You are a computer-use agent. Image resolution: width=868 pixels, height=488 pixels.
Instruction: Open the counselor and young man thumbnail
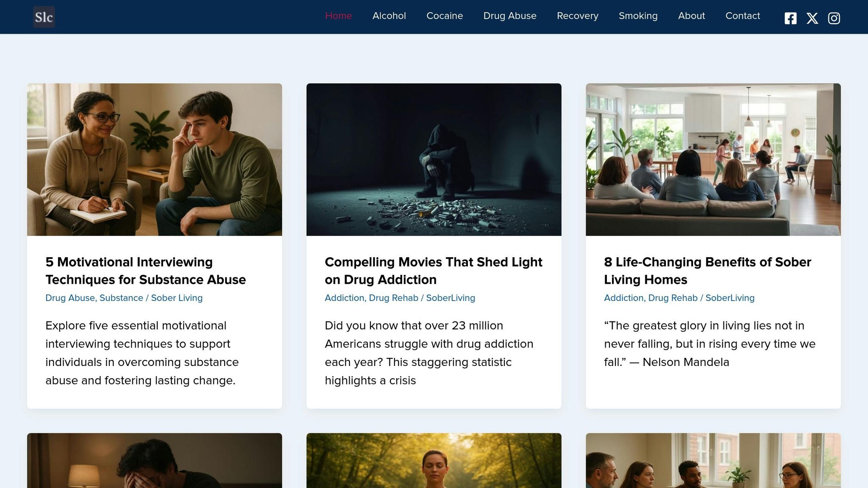point(155,160)
